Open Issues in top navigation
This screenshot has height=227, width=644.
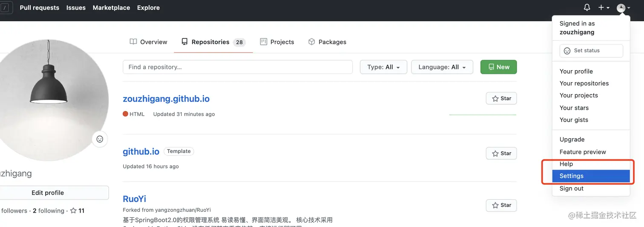[x=76, y=8]
